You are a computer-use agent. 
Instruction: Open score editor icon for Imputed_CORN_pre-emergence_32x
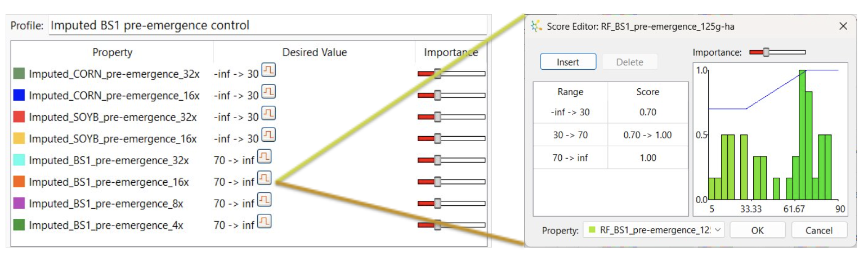[x=269, y=72]
